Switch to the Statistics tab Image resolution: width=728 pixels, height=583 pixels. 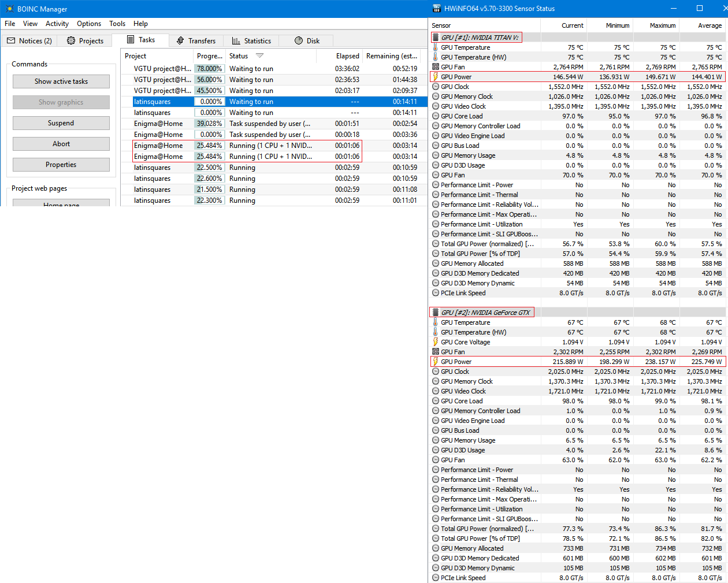pos(251,40)
